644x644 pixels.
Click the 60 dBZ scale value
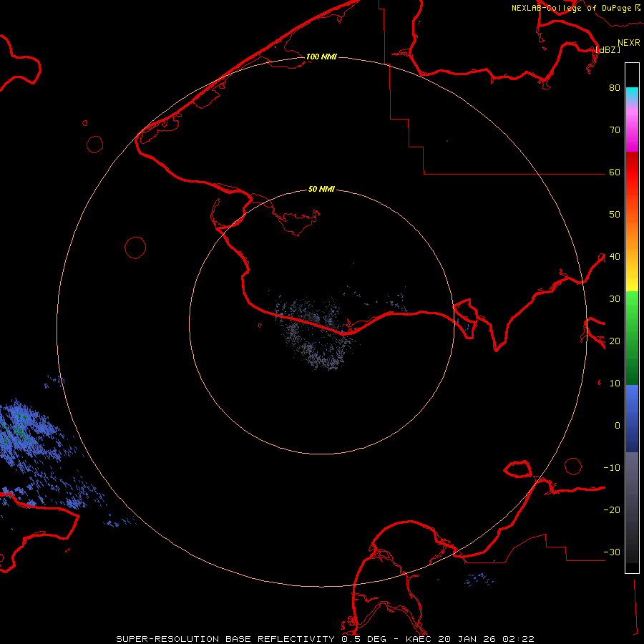615,172
